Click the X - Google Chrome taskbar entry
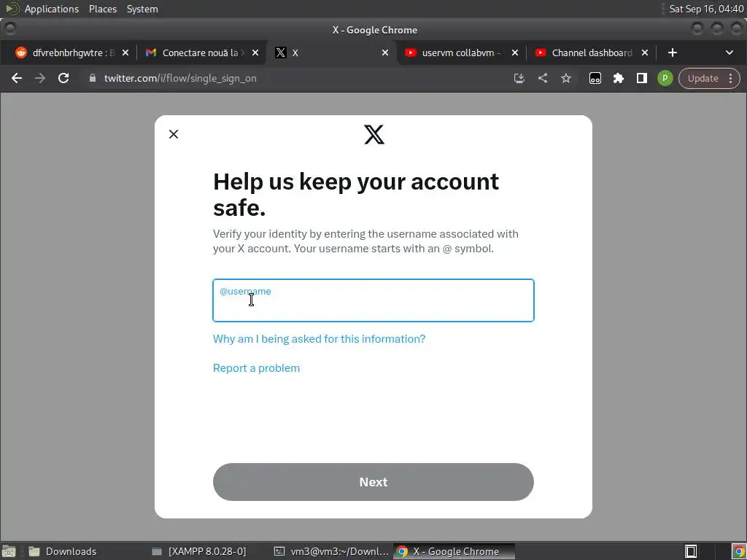This screenshot has height=560, width=747. click(x=454, y=551)
